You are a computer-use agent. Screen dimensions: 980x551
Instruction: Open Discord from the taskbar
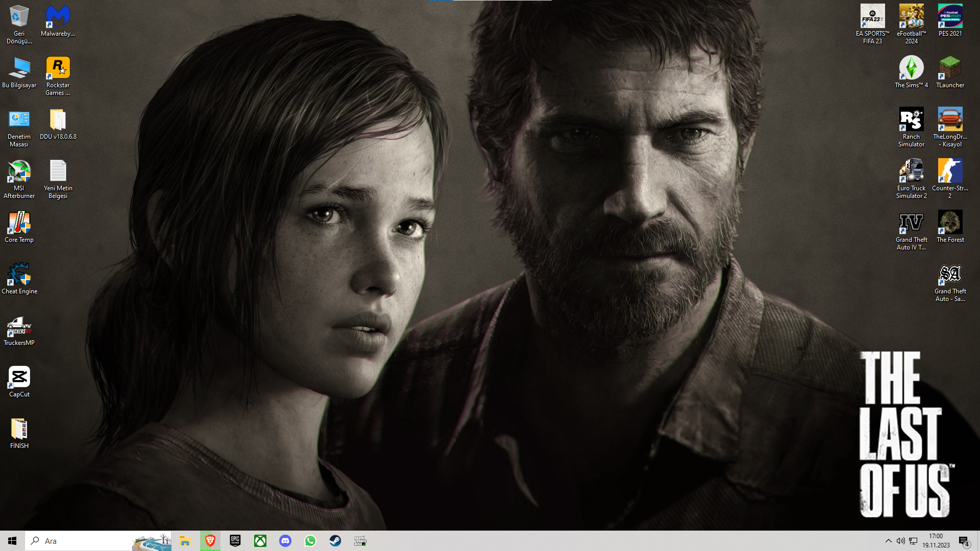click(285, 541)
